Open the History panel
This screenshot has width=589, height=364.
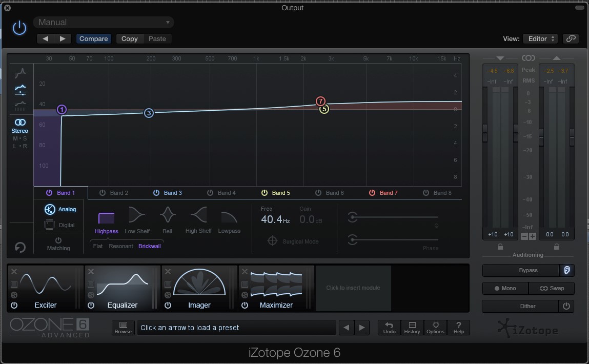click(412, 328)
